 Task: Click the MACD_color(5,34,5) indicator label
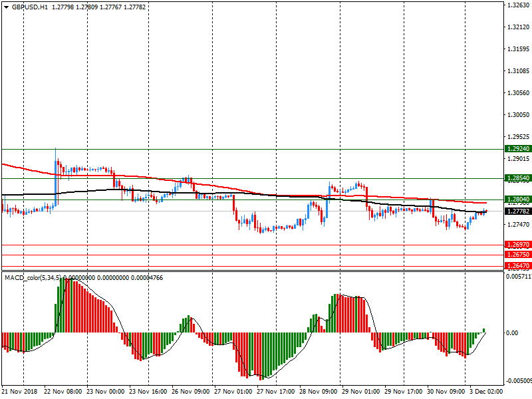point(32,277)
